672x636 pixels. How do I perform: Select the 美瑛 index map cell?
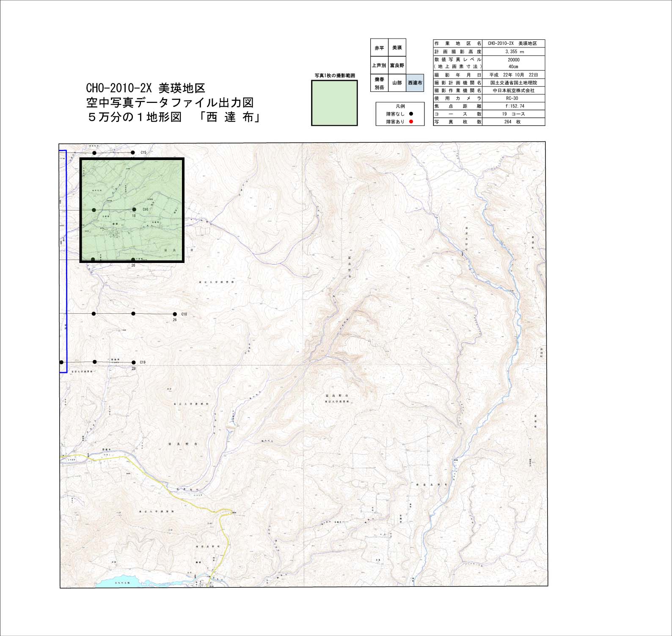tap(397, 48)
